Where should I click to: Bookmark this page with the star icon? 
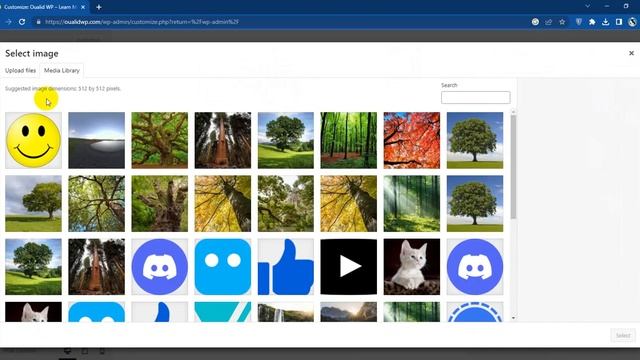tap(562, 22)
